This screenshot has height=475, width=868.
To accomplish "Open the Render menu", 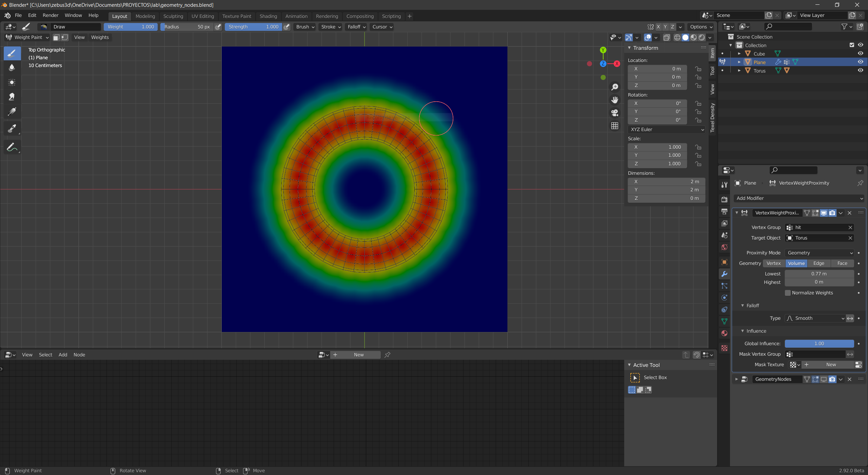I will pos(51,15).
